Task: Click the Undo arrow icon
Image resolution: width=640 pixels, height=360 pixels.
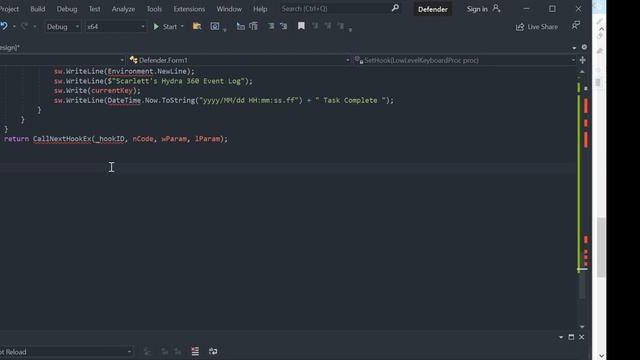Action: coord(4,27)
